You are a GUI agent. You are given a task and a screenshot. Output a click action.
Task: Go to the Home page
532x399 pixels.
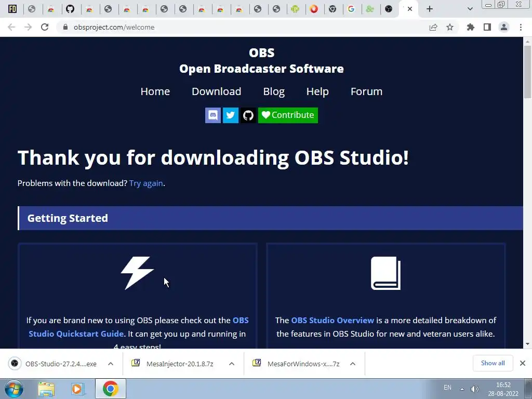[x=155, y=91]
